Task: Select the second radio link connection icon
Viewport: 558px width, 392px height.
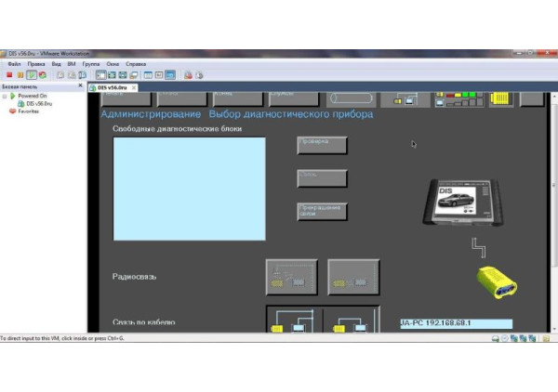Action: 353,277
